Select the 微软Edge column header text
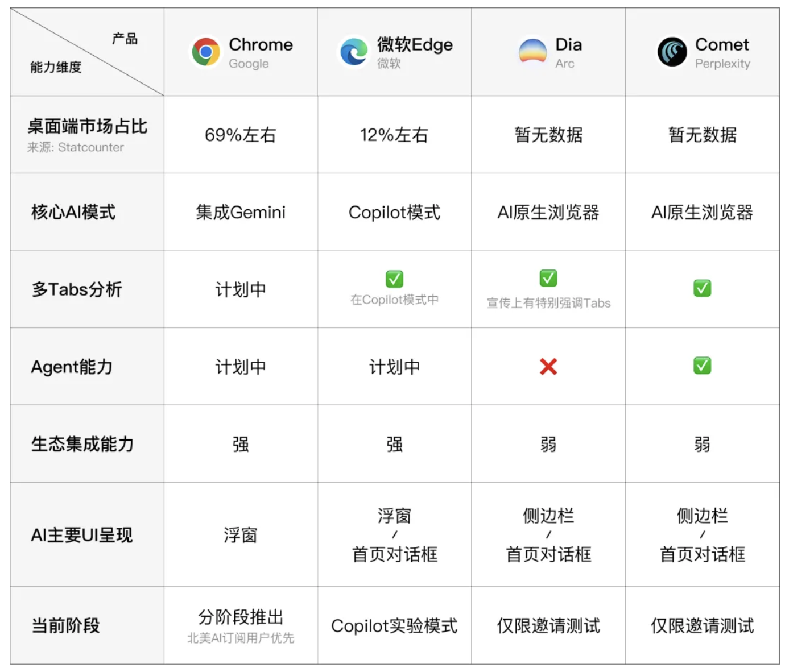Image resolution: width=785 pixels, height=672 pixels. 415,44
